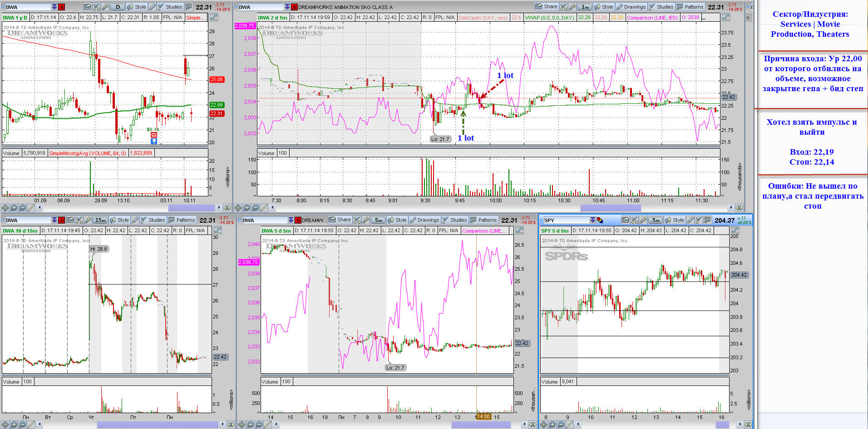Open patterns icon on SPY chart
This screenshot has height=429, width=868.
click(707, 220)
